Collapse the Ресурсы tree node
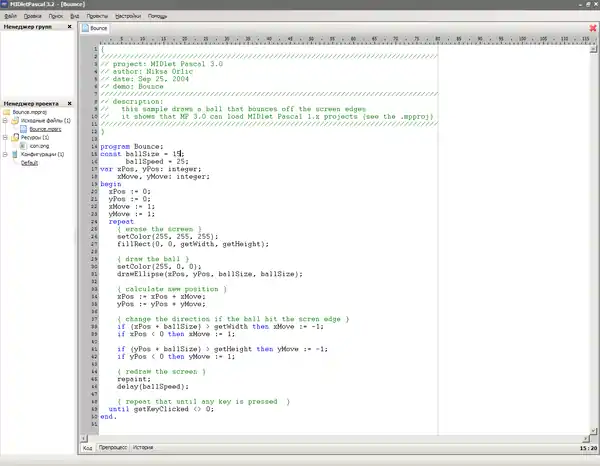The image size is (600, 466). (6, 138)
